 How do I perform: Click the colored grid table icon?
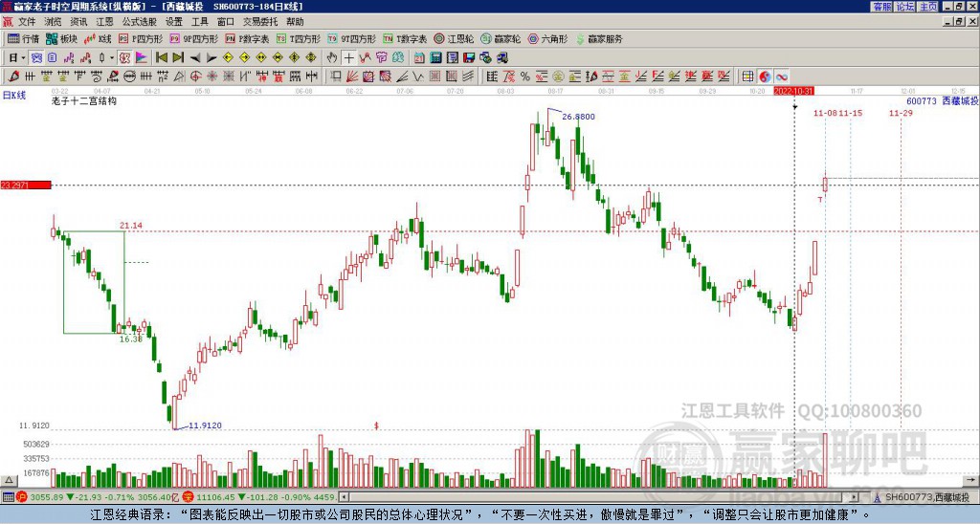(747, 76)
